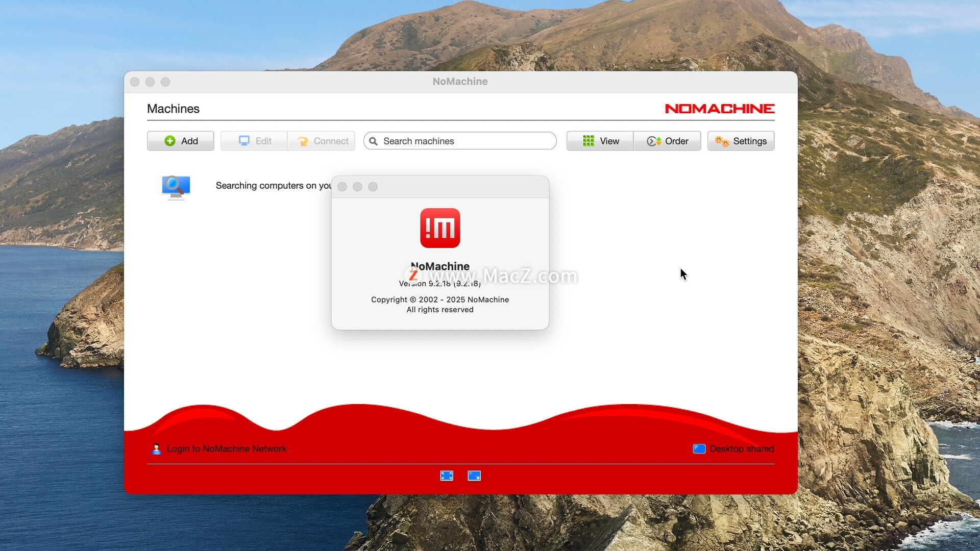Click the user icon beside Login to NoMachine Network
The height and width of the screenshot is (551, 980).
(x=156, y=448)
